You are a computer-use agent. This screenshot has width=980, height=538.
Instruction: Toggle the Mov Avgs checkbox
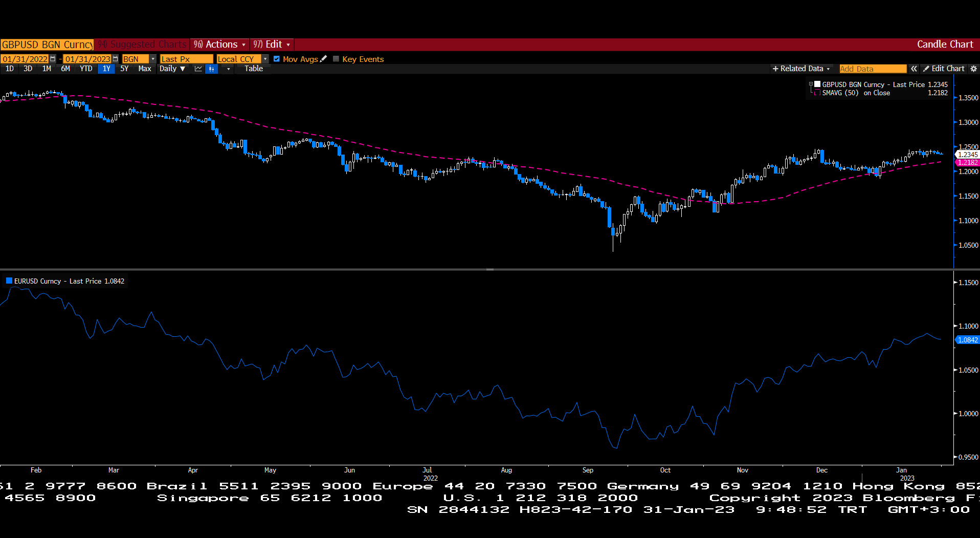click(277, 59)
